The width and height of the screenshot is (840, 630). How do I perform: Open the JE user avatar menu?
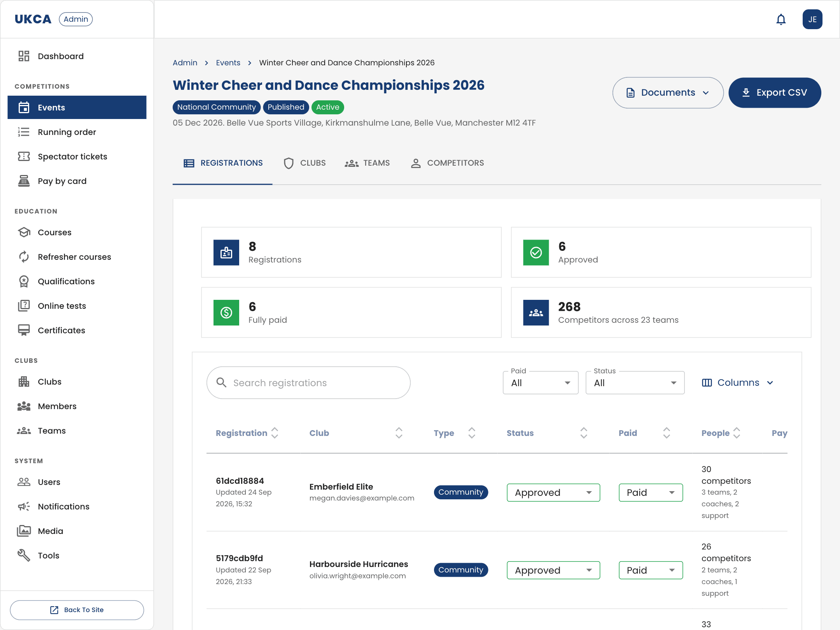point(812,19)
